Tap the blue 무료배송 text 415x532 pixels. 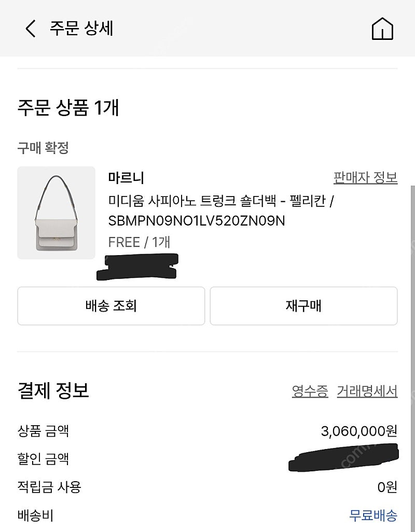374,515
